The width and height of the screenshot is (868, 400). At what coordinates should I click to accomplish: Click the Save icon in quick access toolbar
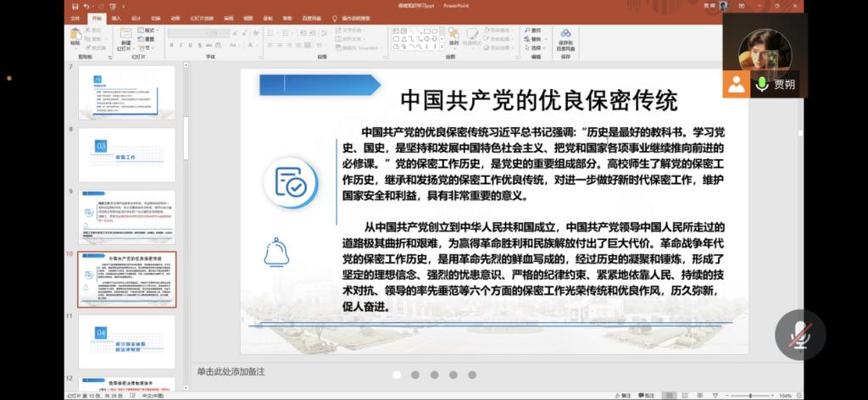[x=75, y=6]
